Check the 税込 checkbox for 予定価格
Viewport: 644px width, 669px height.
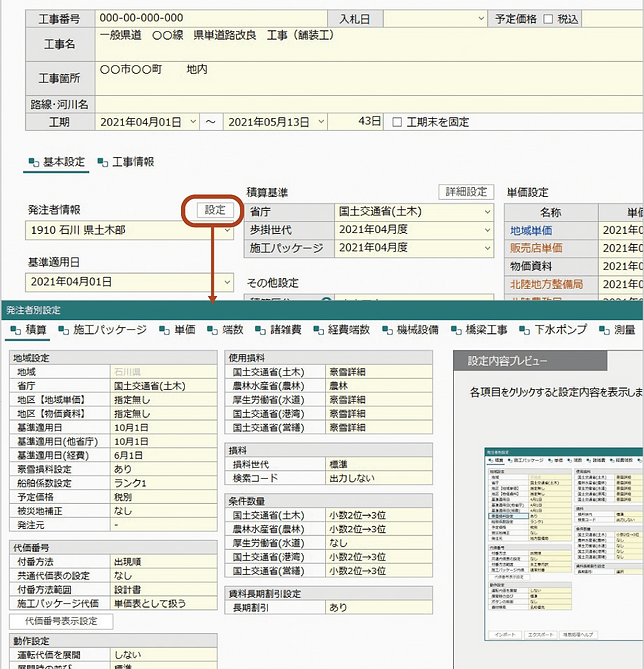pos(548,19)
